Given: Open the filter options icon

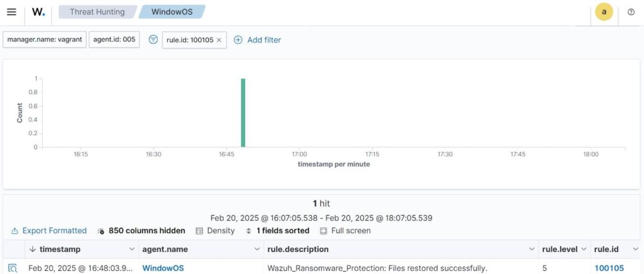Looking at the screenshot, I should point(153,40).
